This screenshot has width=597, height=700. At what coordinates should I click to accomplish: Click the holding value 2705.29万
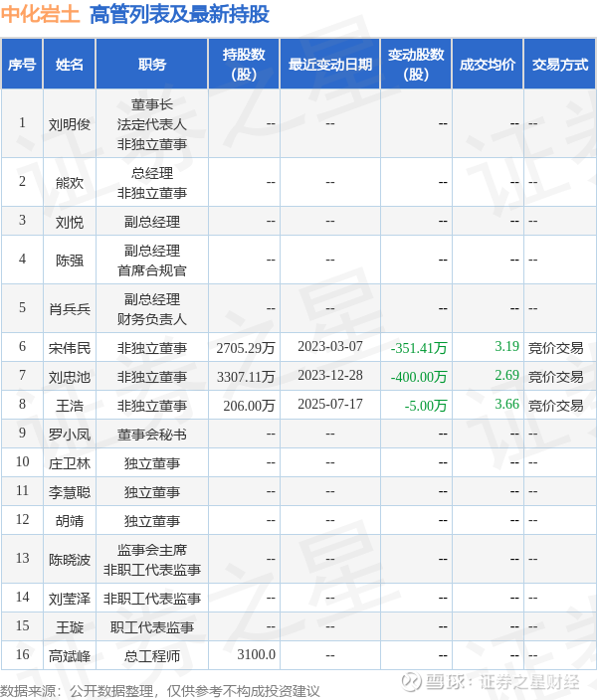(x=246, y=348)
